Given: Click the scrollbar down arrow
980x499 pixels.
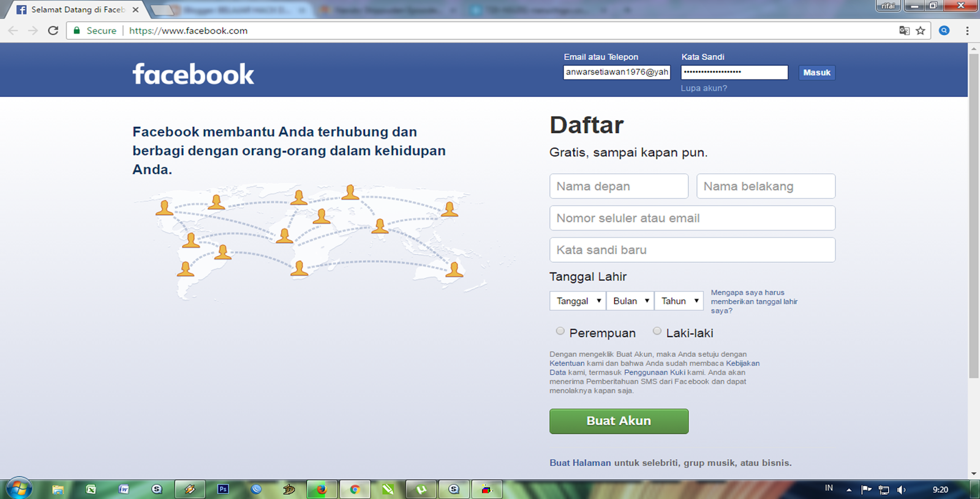Looking at the screenshot, I should point(974,474).
